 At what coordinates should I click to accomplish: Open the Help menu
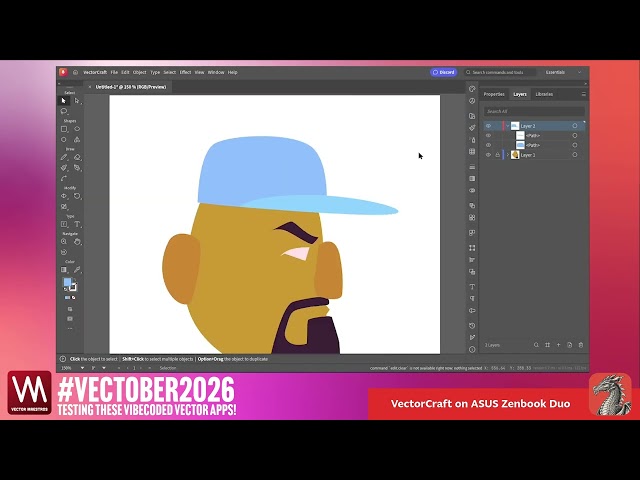point(233,72)
